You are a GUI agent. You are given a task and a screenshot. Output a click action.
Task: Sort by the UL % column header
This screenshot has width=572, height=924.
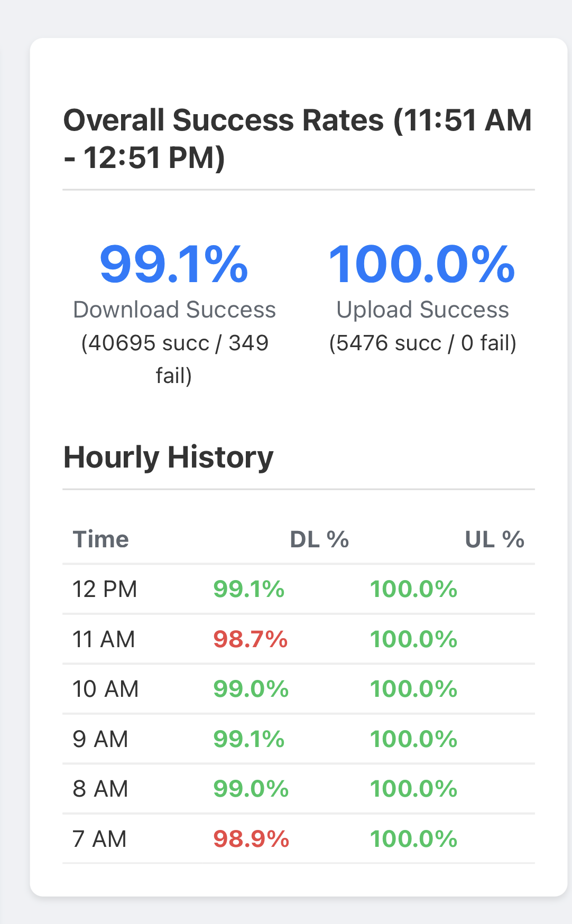click(x=494, y=539)
